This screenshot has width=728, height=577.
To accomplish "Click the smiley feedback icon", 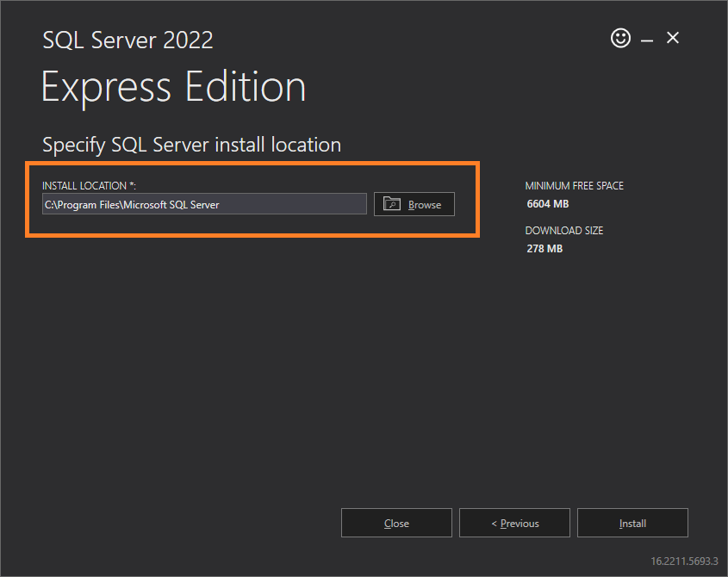I will click(620, 38).
